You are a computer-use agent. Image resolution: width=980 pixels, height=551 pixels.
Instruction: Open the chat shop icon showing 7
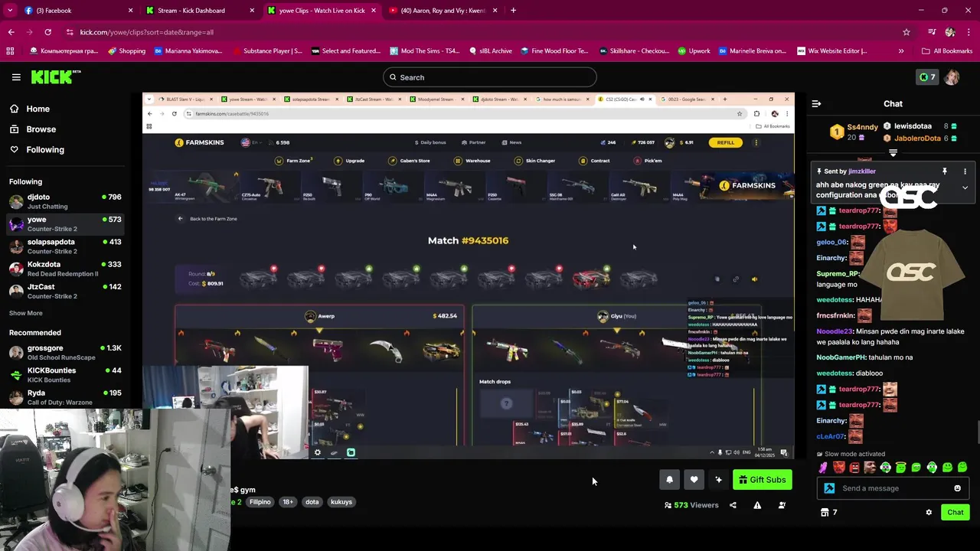pyautogui.click(x=829, y=513)
